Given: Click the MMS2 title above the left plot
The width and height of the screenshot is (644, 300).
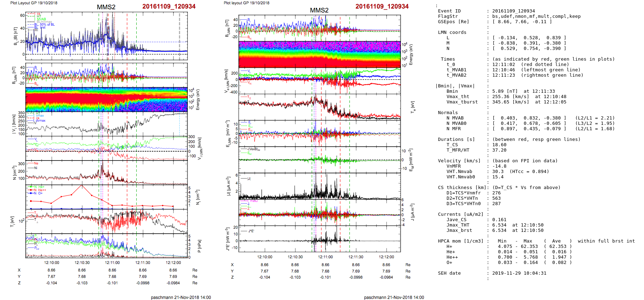Looking at the screenshot, I should tap(106, 7).
